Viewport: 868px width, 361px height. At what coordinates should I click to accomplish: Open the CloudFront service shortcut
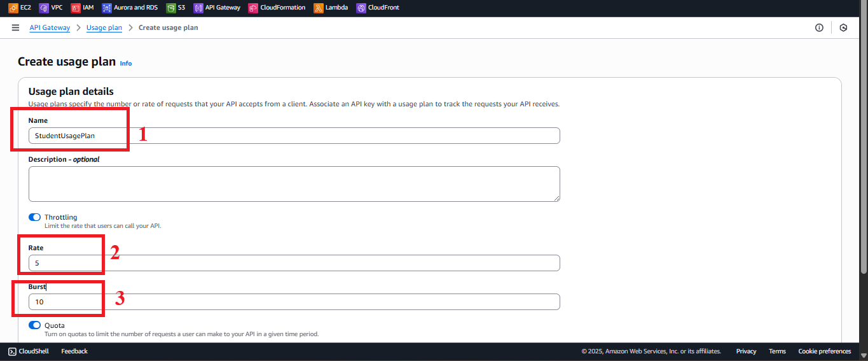pyautogui.click(x=378, y=8)
